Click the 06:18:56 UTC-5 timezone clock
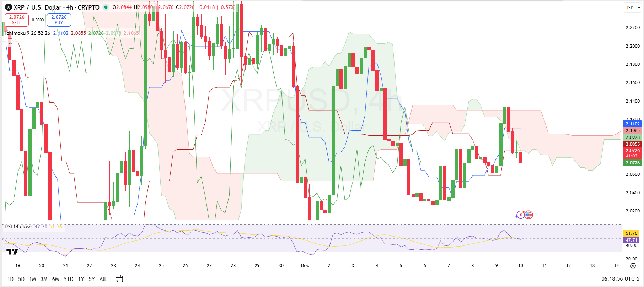This screenshot has height=287, width=644. pyautogui.click(x=620, y=279)
